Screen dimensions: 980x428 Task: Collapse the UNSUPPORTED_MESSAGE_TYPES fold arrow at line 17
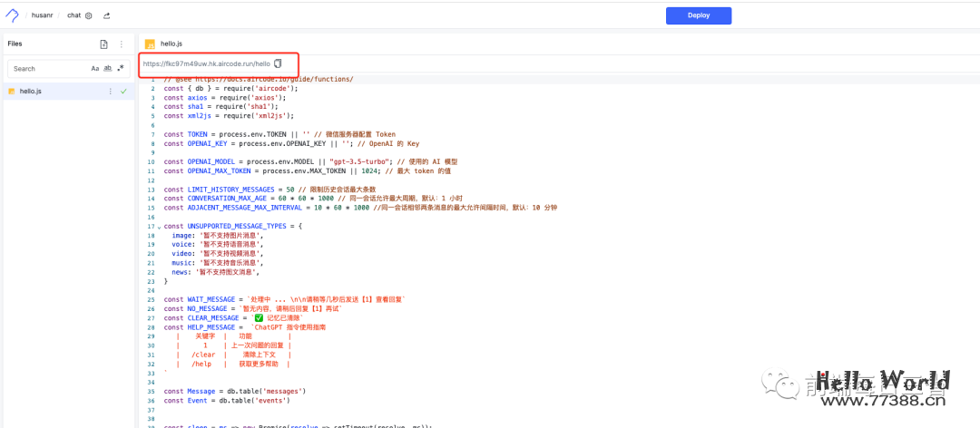tap(159, 227)
